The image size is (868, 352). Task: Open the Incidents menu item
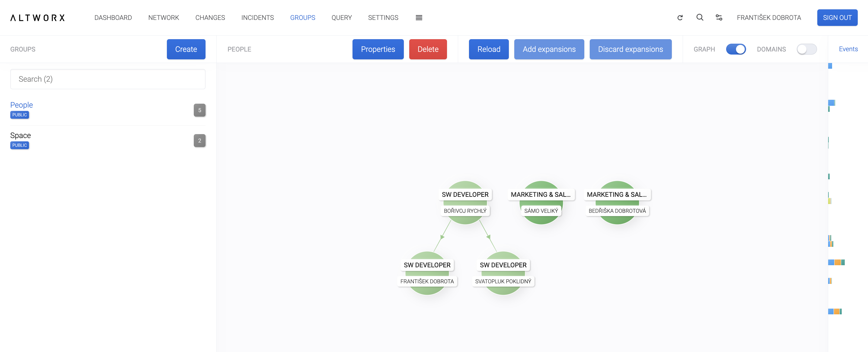[x=257, y=17]
